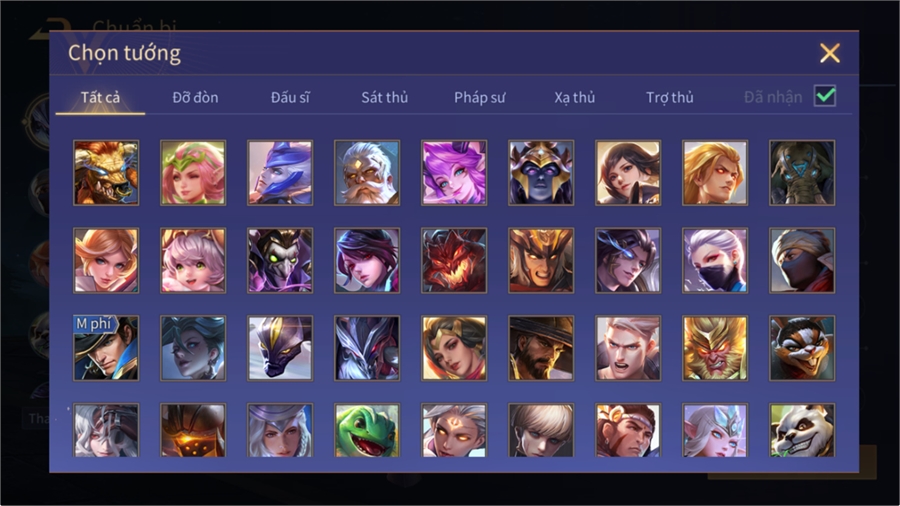
Task: Choose the panda hero portrait
Action: pyautogui.click(x=802, y=430)
